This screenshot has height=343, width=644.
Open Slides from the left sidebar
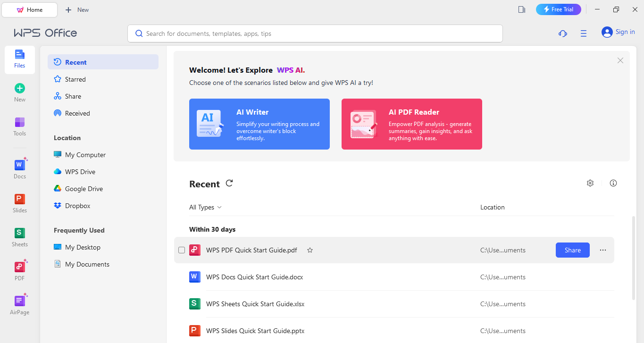pyautogui.click(x=20, y=203)
